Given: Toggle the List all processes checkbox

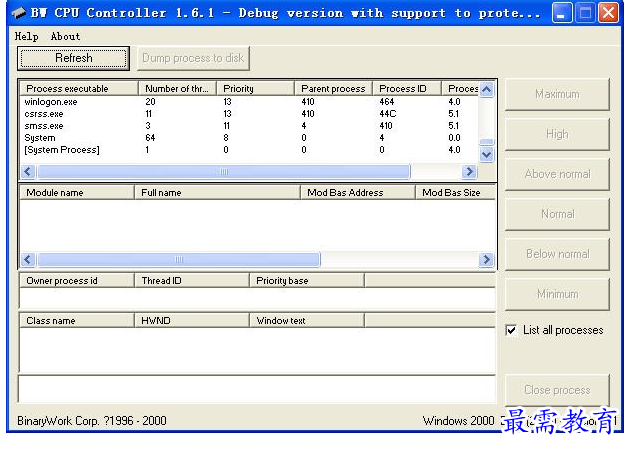Looking at the screenshot, I should 511,330.
